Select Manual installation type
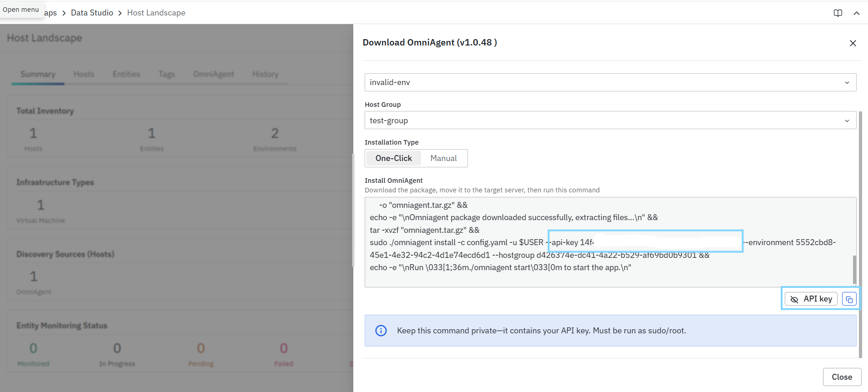 coord(444,158)
